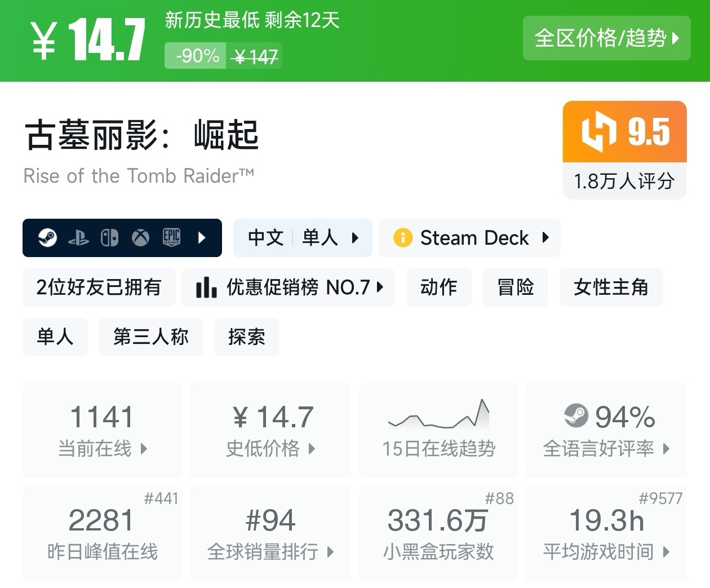The image size is (710, 588).
Task: Open 全球销量排行 #94 ranking
Action: pos(270,533)
